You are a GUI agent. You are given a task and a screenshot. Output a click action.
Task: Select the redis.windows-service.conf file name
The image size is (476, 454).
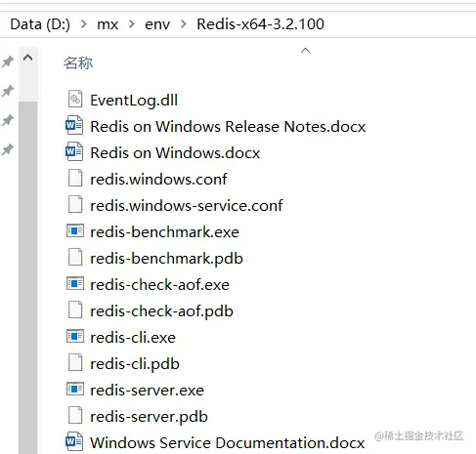[x=187, y=205]
